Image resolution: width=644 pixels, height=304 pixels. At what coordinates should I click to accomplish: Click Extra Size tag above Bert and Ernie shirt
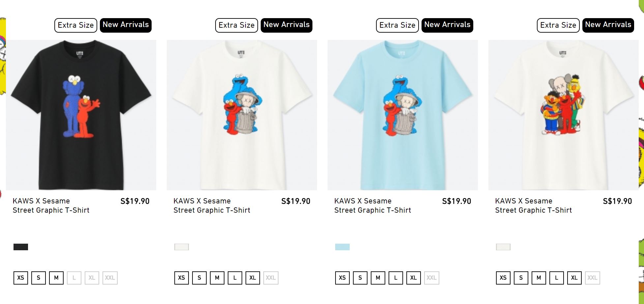558,25
